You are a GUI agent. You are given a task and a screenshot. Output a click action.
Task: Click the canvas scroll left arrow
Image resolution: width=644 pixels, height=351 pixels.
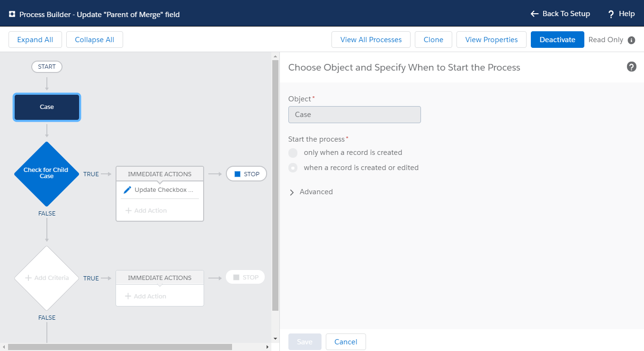click(x=4, y=347)
